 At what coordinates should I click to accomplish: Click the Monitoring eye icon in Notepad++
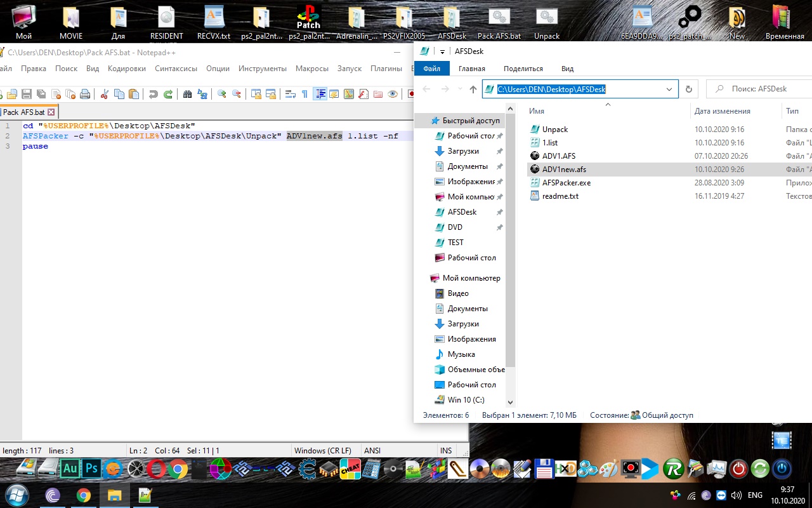pyautogui.click(x=393, y=94)
